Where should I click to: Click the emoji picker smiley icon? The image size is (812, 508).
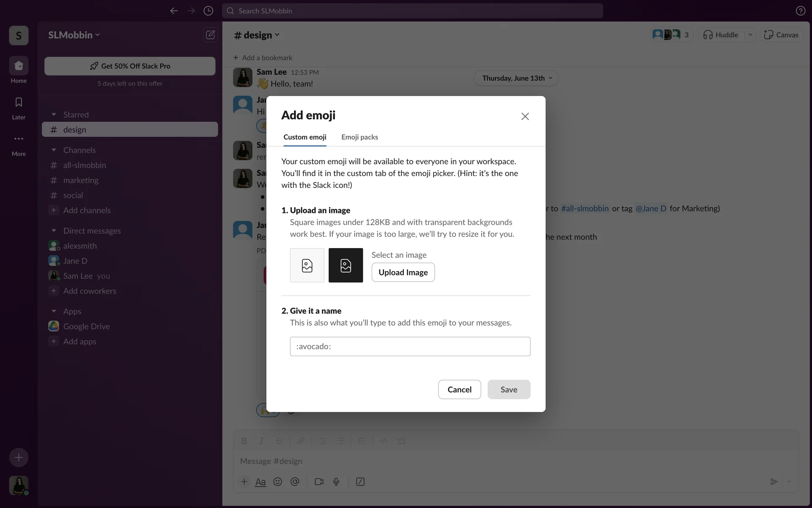tap(277, 482)
